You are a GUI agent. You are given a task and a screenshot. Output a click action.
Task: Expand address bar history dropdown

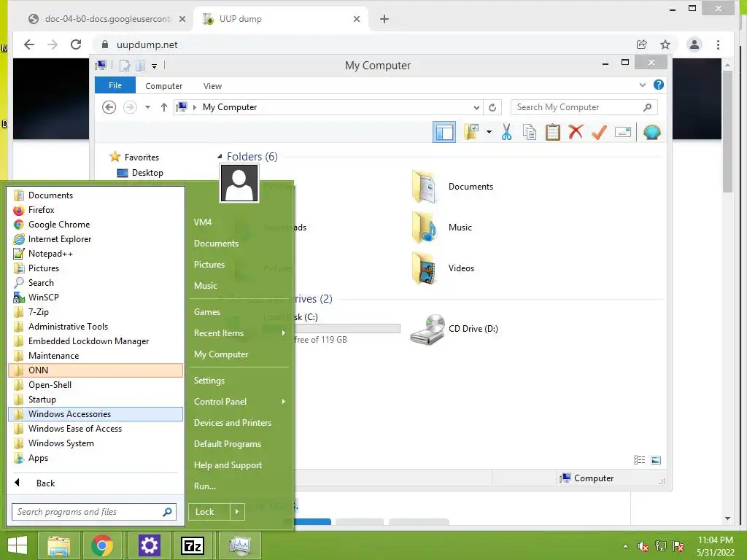476,108
